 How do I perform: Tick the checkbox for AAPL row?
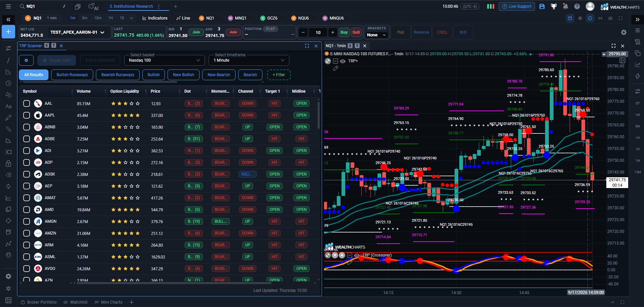click(27, 115)
